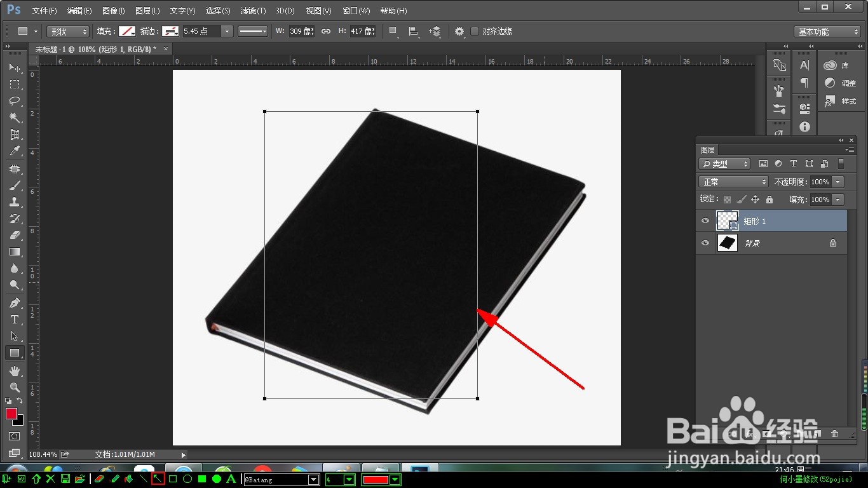
Task: Select the Rectangular Marquee tool
Action: coord(14,85)
